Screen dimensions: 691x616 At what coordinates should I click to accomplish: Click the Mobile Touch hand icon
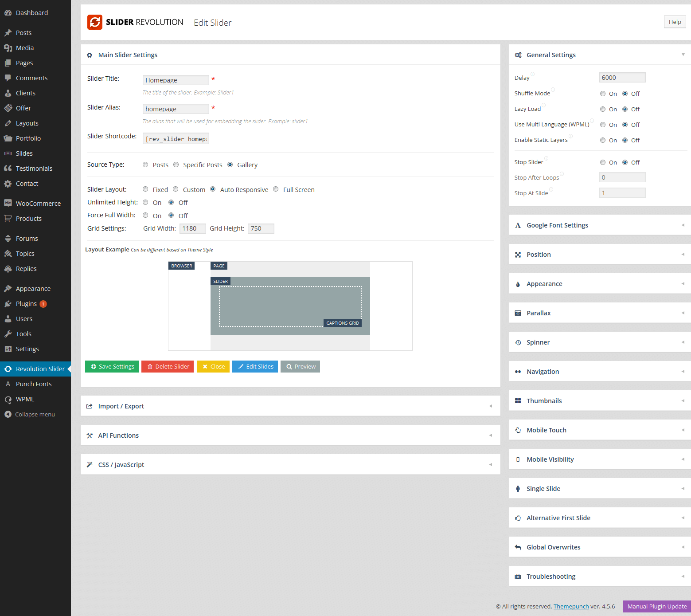click(518, 430)
